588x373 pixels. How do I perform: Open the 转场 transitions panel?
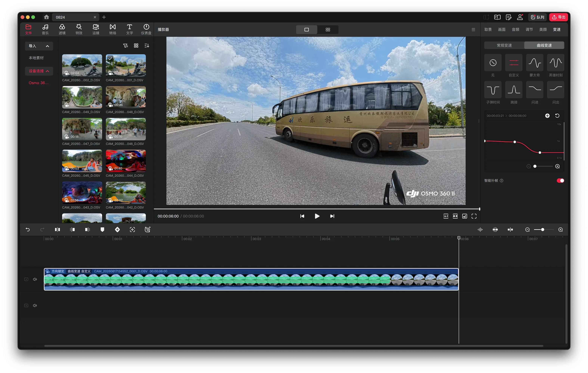[113, 29]
